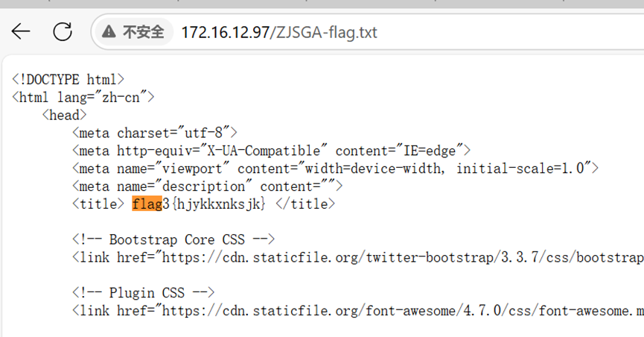Click the opening <title> tag
Image resolution: width=644 pixels, height=337 pixels.
coord(98,204)
